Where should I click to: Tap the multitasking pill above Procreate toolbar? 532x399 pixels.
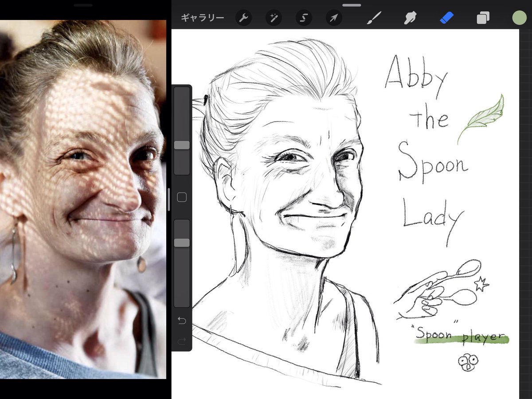coord(352,5)
